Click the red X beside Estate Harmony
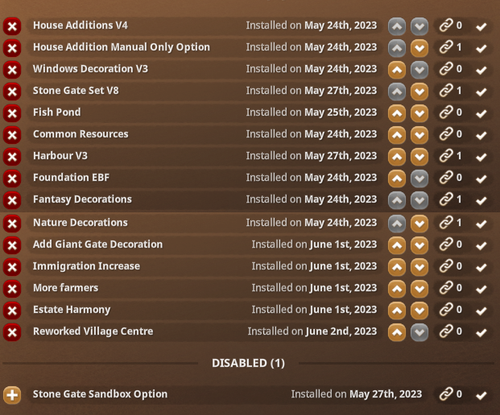500x415 pixels. click(x=12, y=310)
